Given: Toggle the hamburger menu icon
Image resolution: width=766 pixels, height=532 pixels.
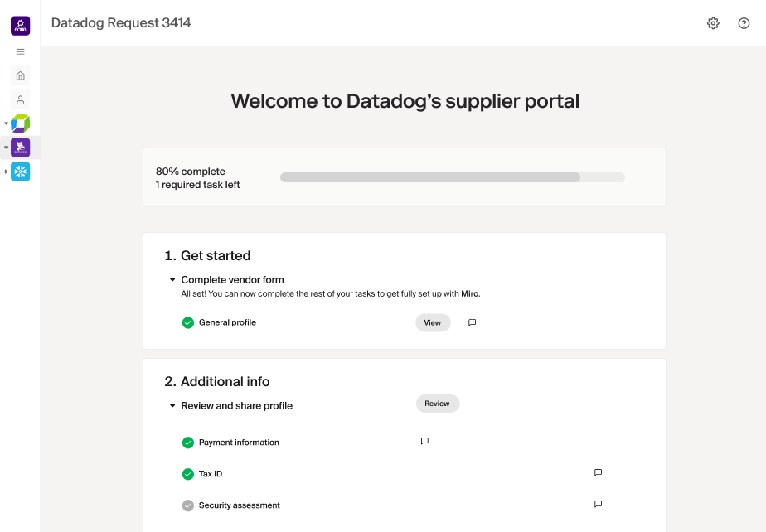Looking at the screenshot, I should (x=21, y=51).
